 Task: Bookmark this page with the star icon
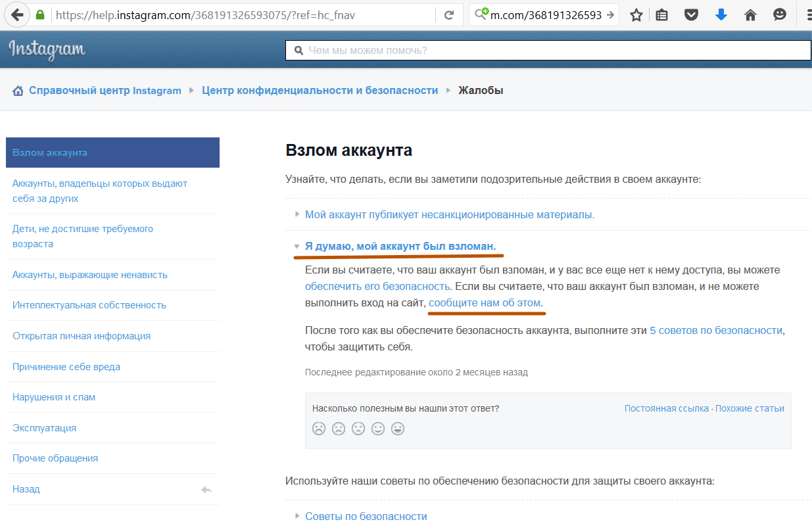tap(636, 14)
